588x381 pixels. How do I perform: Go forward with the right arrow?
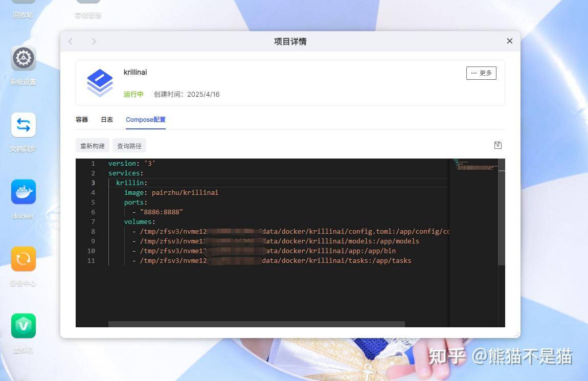[x=94, y=41]
